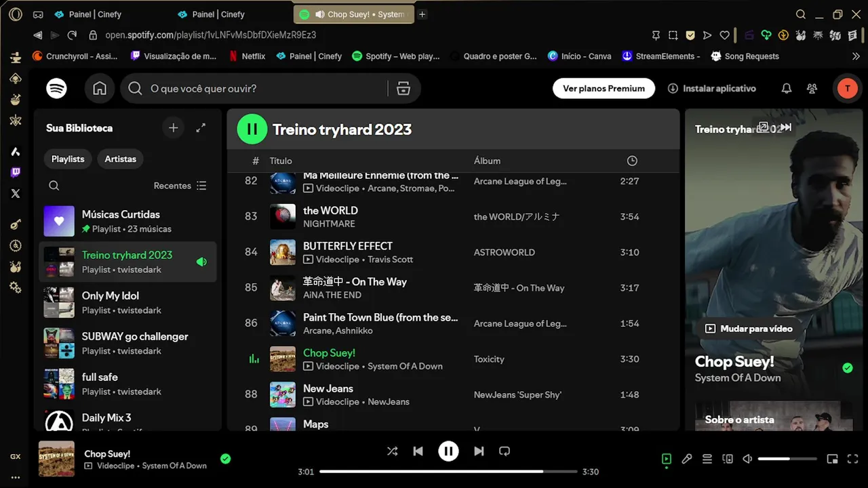
Task: Toggle shuffle mode
Action: click(393, 451)
